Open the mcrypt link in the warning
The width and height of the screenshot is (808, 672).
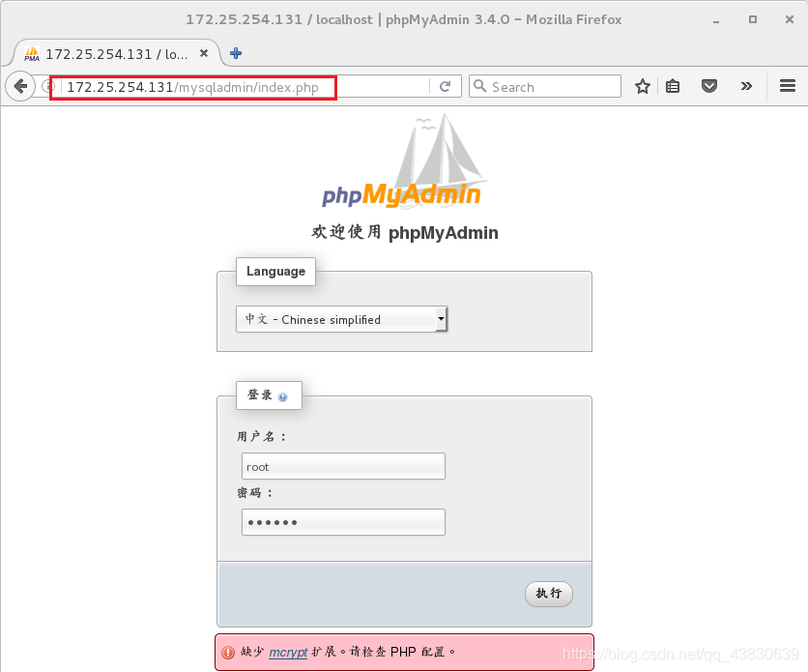(x=288, y=653)
